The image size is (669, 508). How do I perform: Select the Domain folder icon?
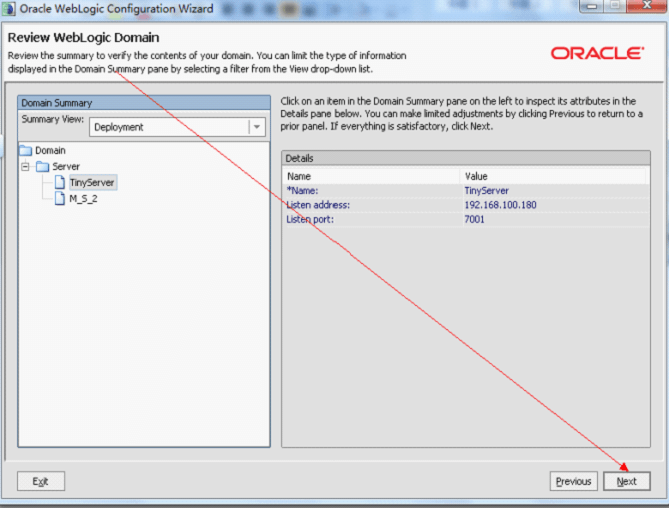(x=26, y=151)
